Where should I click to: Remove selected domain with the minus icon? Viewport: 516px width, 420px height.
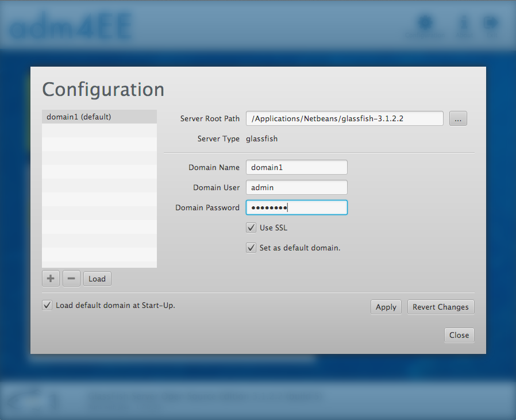[x=71, y=278]
